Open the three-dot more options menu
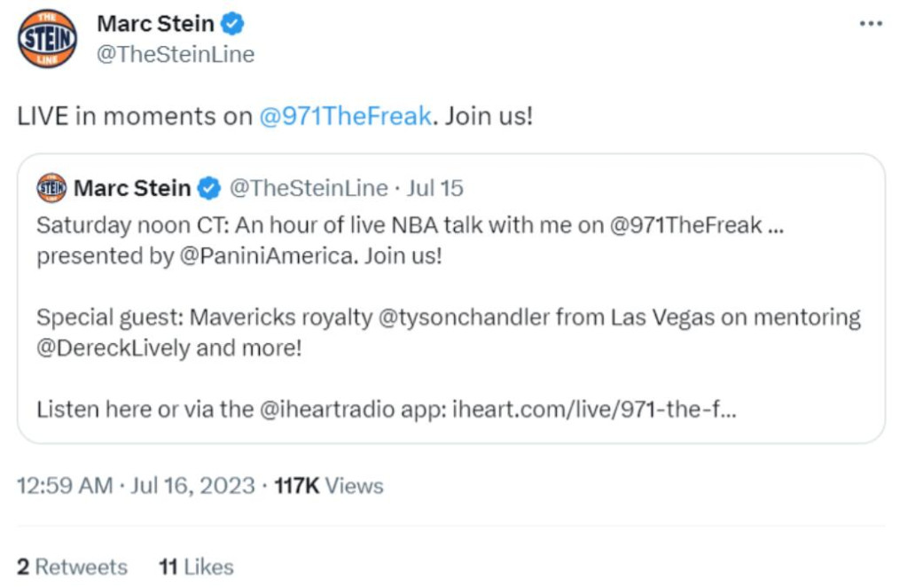The width and height of the screenshot is (908, 588). [871, 24]
